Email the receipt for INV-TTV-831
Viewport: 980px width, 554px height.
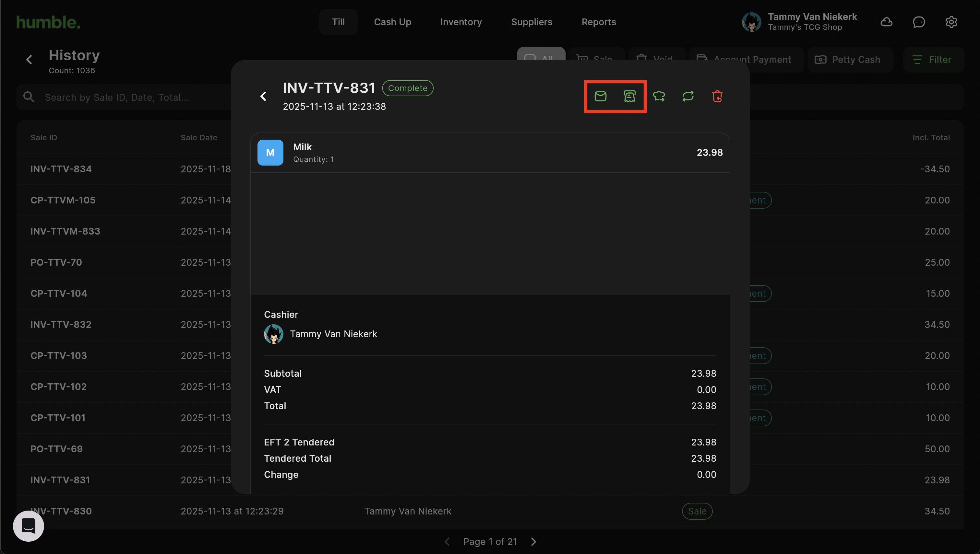click(x=600, y=96)
